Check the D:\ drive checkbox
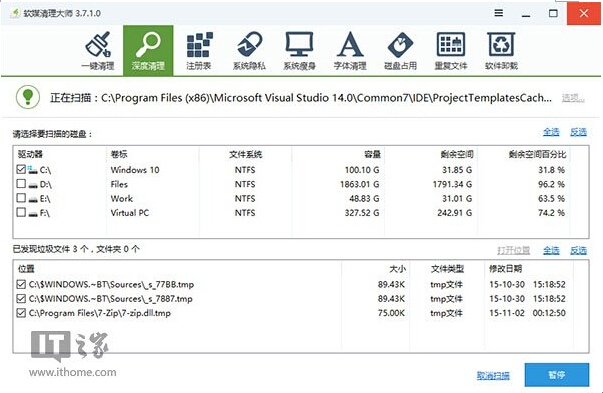603x393 pixels. [21, 184]
